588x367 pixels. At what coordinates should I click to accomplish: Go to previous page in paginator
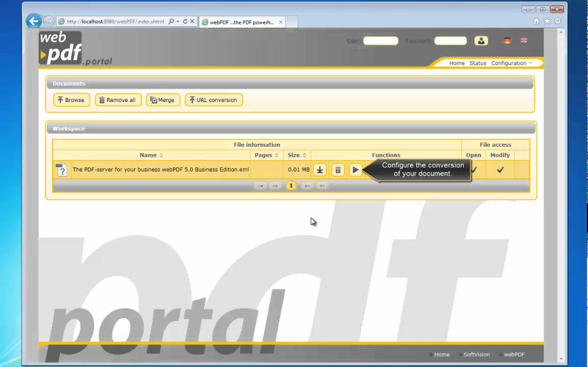coord(275,186)
